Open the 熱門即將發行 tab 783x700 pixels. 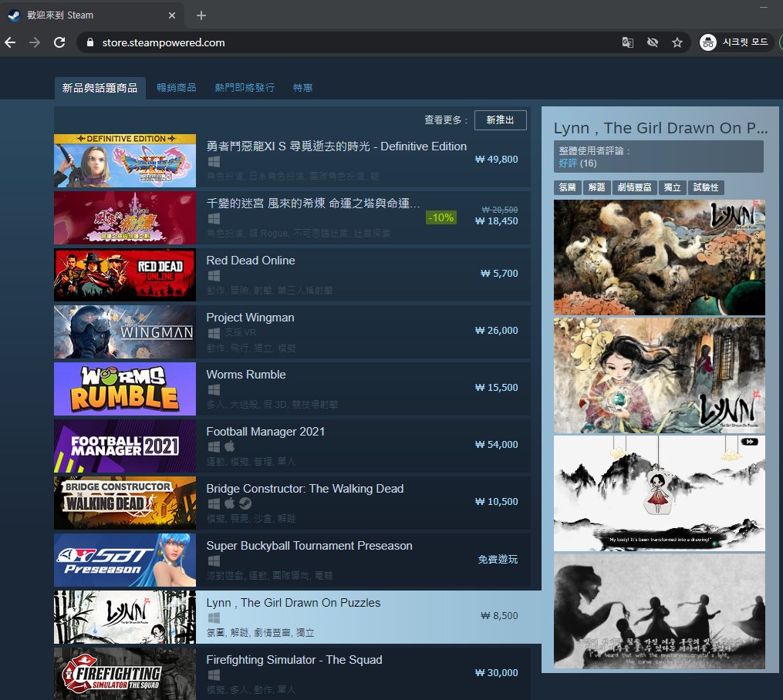pyautogui.click(x=245, y=88)
